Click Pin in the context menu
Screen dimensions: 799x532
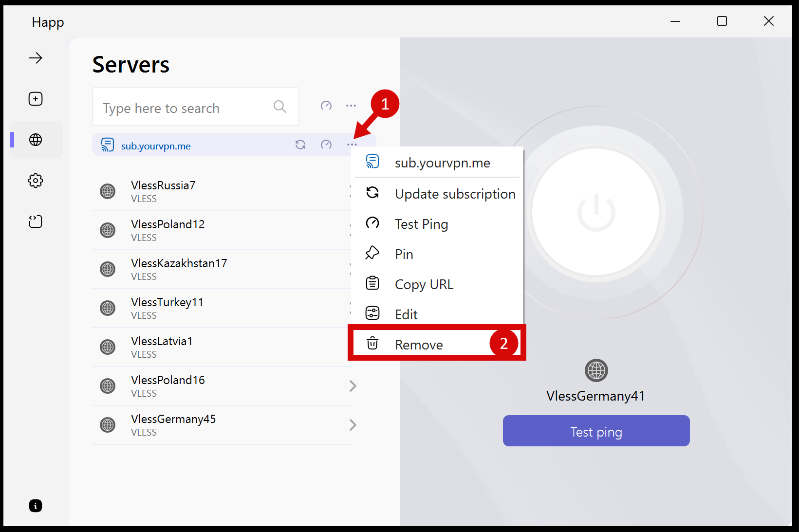(404, 254)
